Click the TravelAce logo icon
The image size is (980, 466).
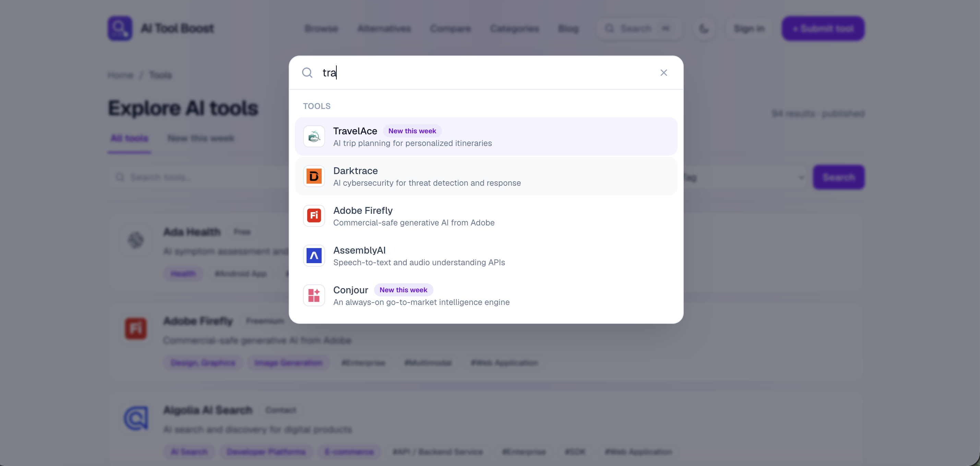(314, 136)
